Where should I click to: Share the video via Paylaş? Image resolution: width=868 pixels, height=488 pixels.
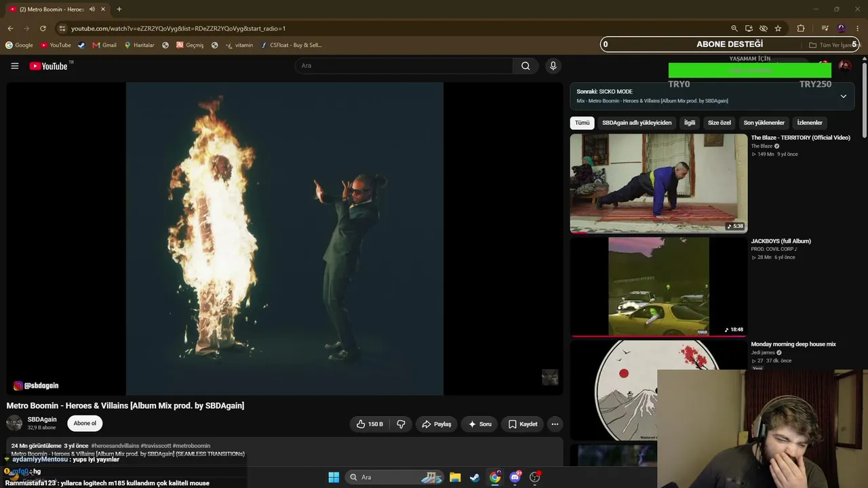pyautogui.click(x=436, y=424)
